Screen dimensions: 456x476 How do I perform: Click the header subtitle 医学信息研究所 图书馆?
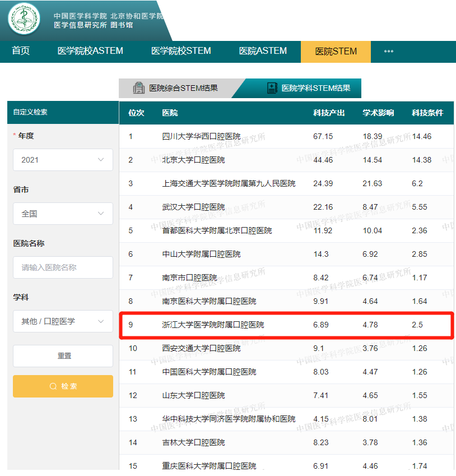tap(94, 25)
